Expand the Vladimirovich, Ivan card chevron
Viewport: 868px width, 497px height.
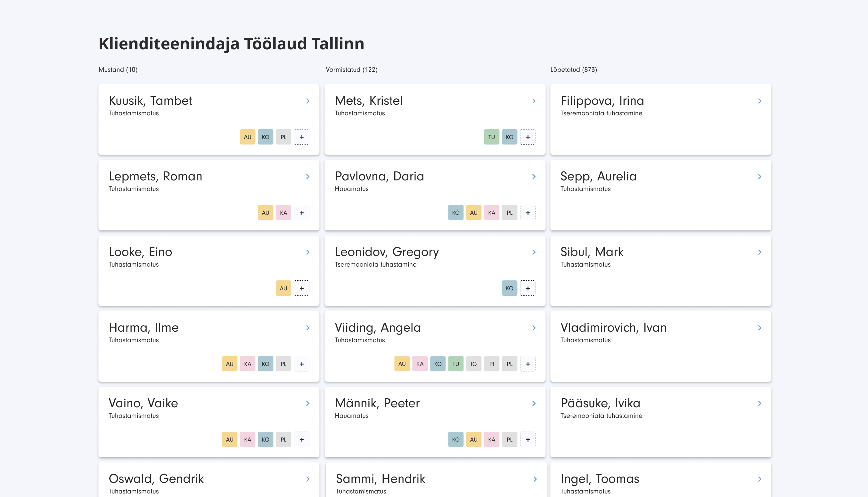pos(759,328)
